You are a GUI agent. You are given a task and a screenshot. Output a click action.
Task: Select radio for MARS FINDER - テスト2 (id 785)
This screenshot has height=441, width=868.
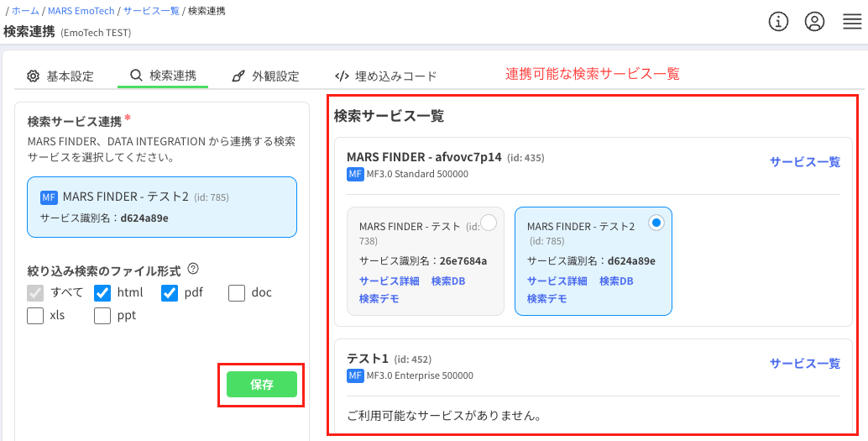coord(656,223)
